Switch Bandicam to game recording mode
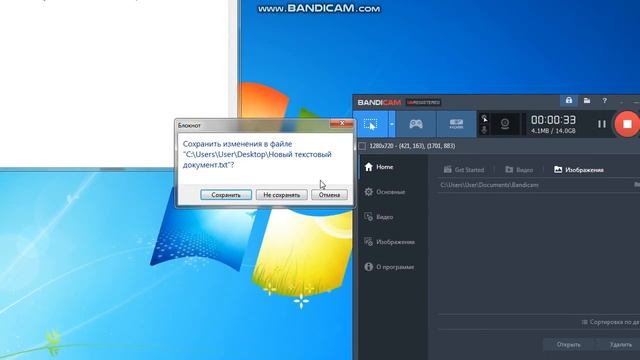Screen dimensions: 640x360 tap(416, 124)
